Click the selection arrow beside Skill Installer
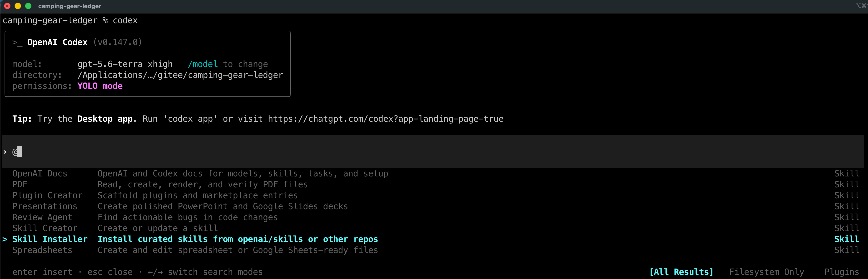868x279 pixels. click(5, 239)
